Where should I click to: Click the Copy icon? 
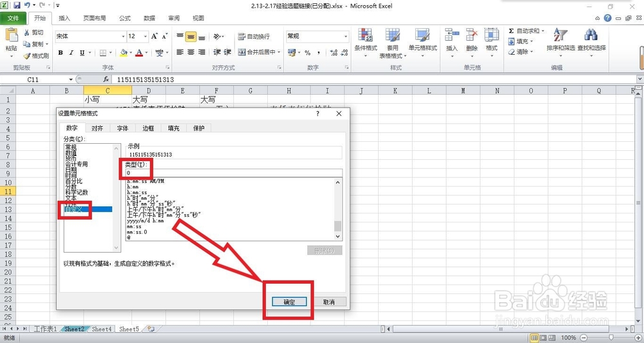[27, 44]
